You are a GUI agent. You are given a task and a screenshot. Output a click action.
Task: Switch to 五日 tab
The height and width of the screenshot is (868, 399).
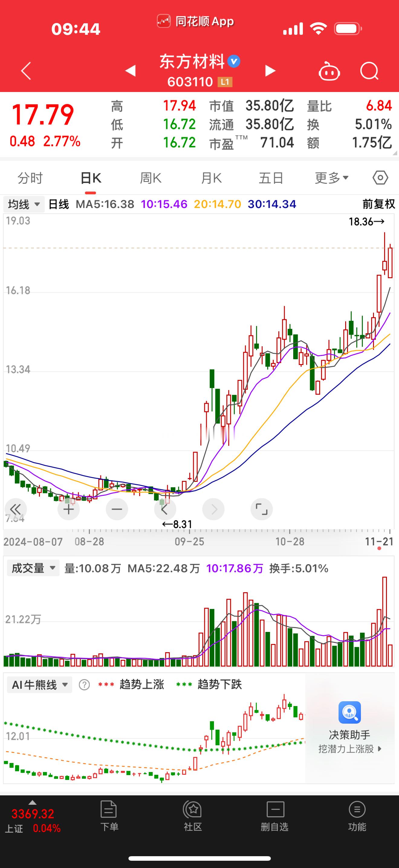coord(271,178)
